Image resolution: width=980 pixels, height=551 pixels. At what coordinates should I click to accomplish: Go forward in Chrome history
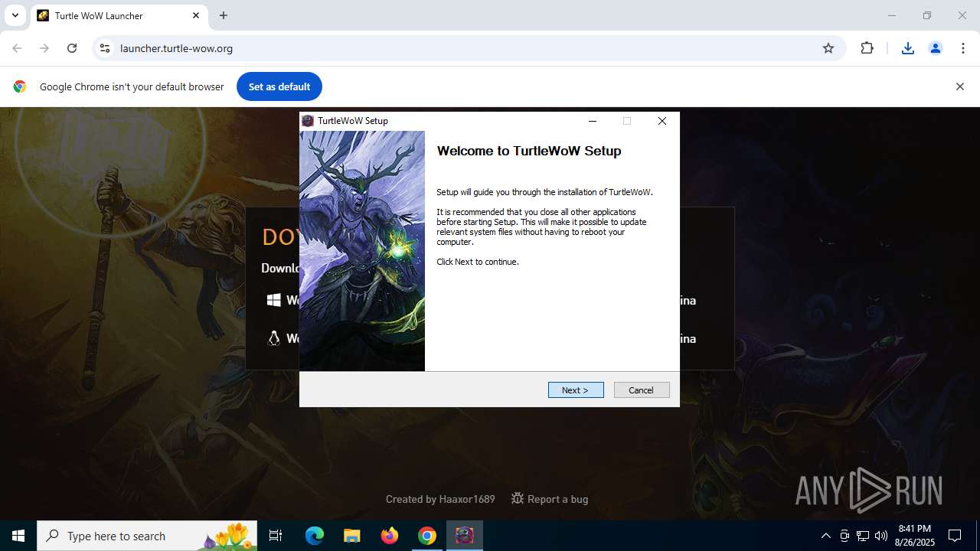(44, 48)
